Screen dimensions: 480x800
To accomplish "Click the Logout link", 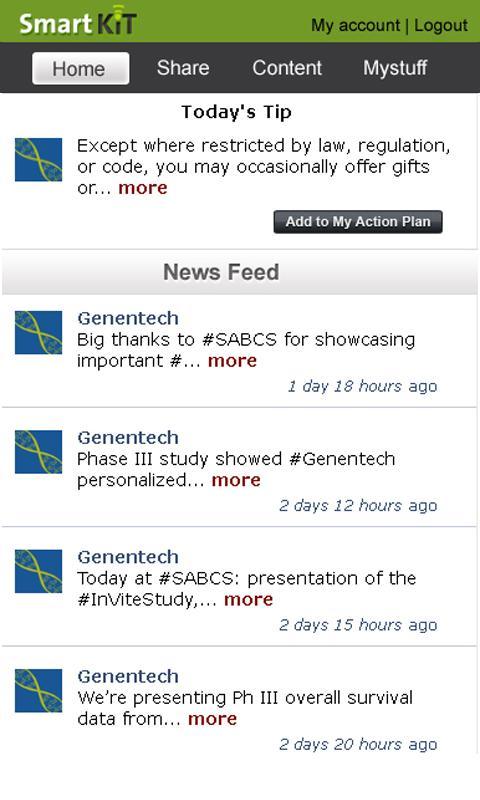I will (441, 25).
